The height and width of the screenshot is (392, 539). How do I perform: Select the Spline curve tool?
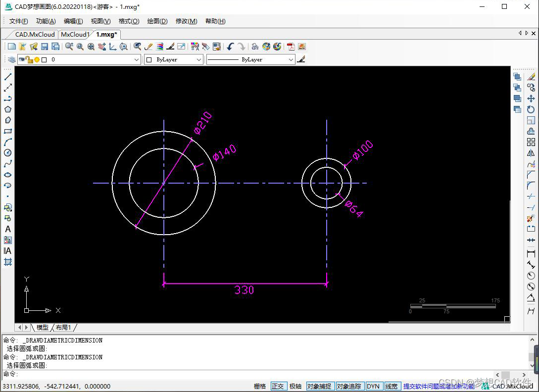click(8, 164)
